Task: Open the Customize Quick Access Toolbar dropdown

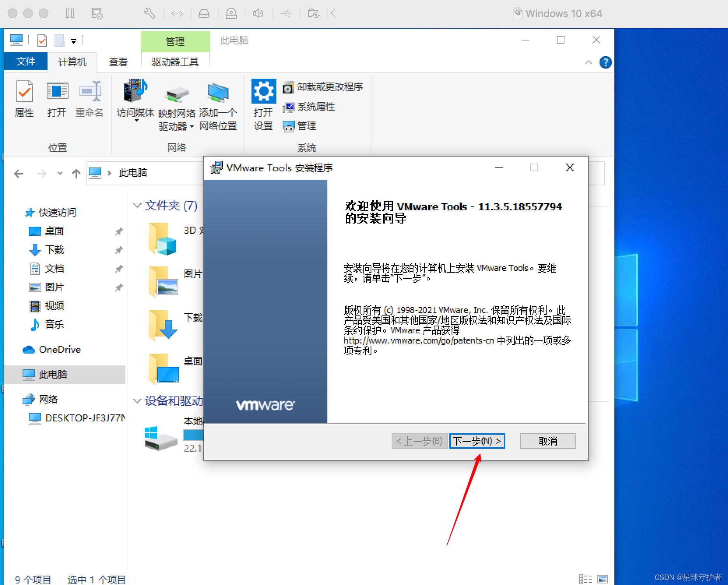Action: (74, 41)
